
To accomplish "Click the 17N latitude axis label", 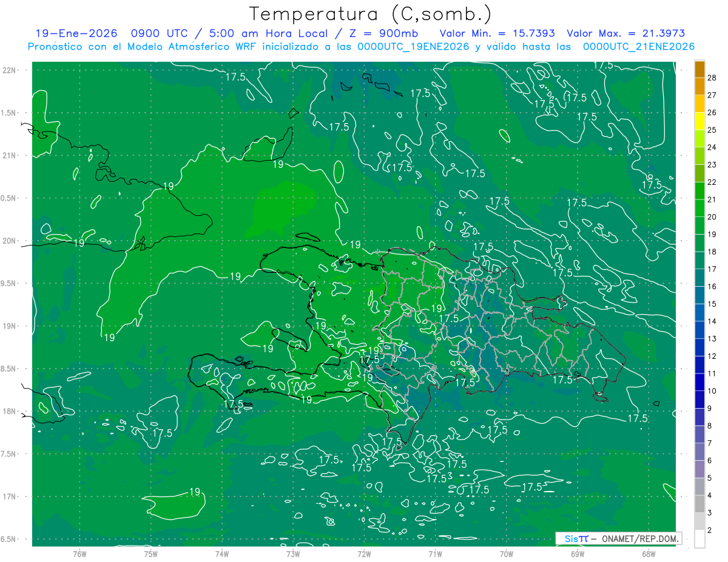I will coord(9,497).
